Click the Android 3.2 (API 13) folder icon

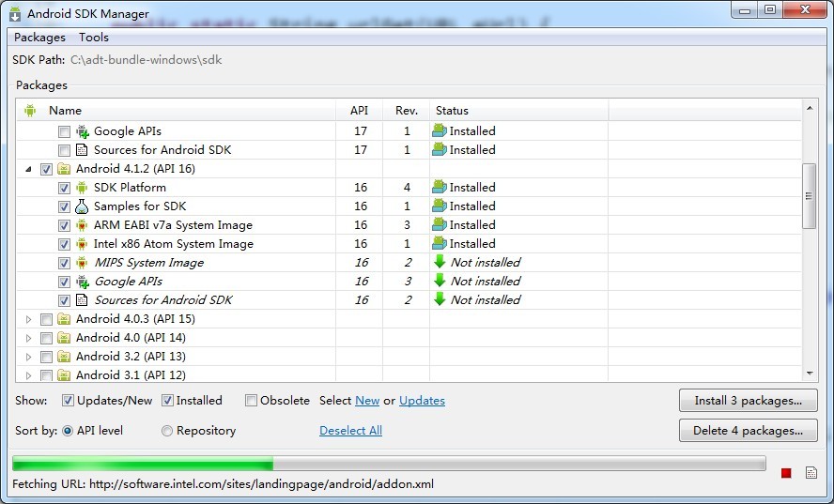click(64, 357)
